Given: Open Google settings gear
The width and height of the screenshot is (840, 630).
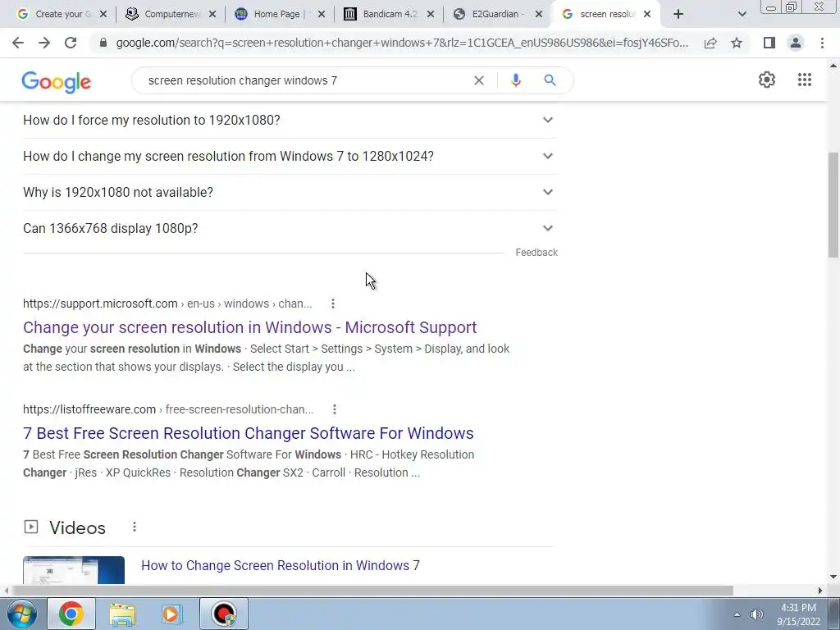Looking at the screenshot, I should coord(767,80).
